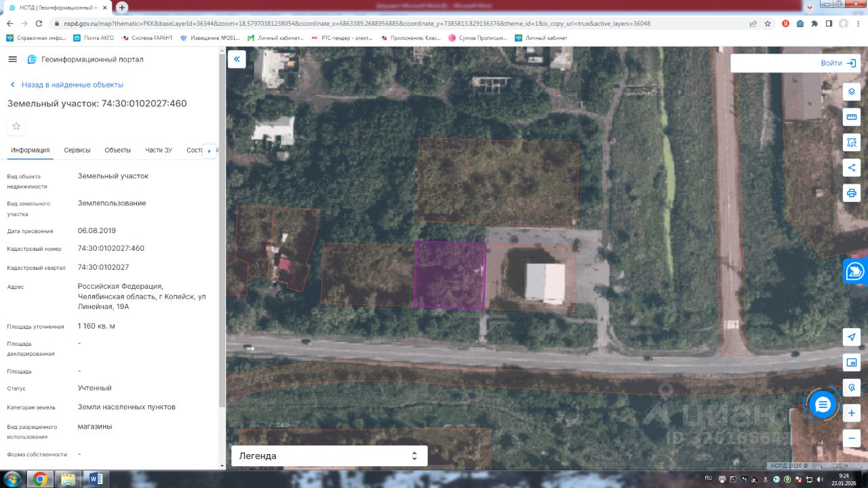
Task: Open the map layers panel
Action: click(852, 91)
